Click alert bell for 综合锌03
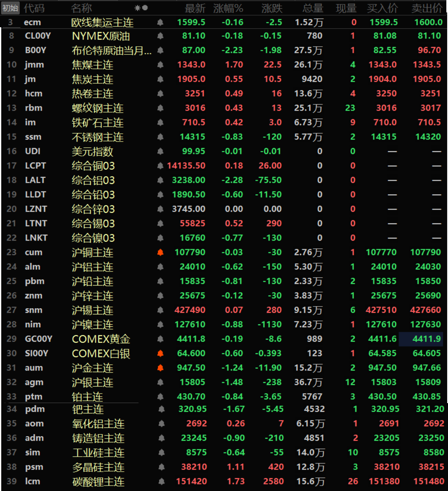Screen dimensions: 448x491 [x=160, y=209]
